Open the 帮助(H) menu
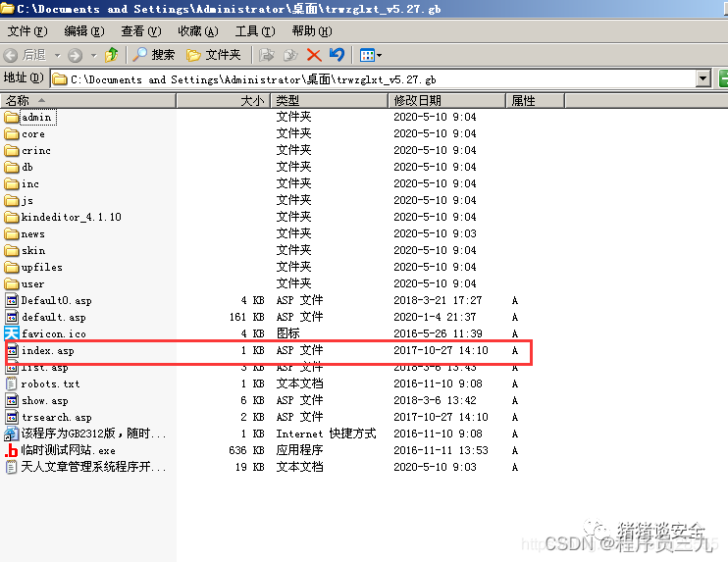Image resolution: width=728 pixels, height=562 pixels. [x=312, y=31]
